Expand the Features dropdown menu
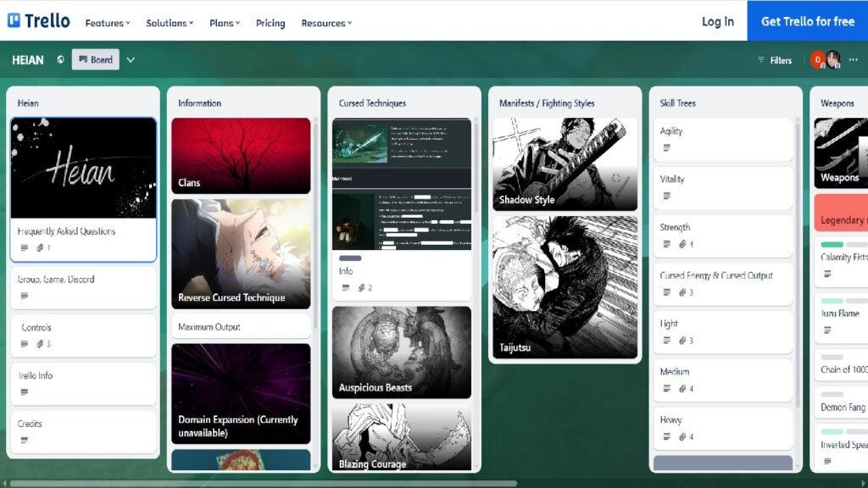This screenshot has height=488, width=868. pos(108,23)
